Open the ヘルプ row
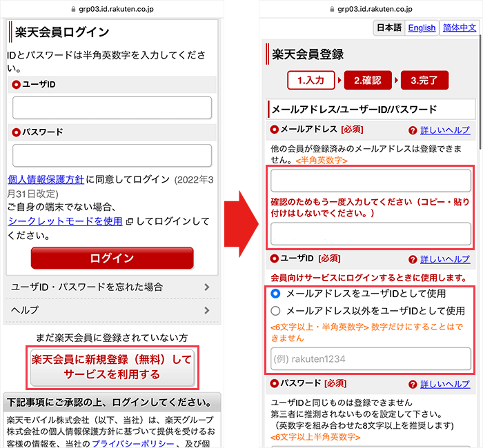This screenshot has width=483, height=448. [112, 310]
